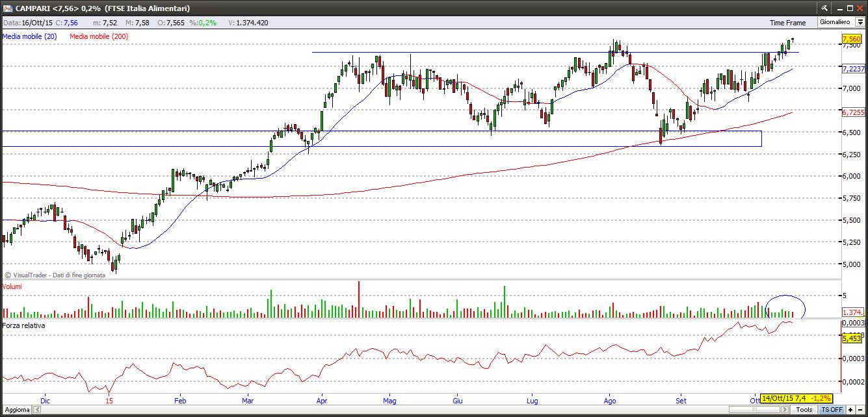Click the Feb month label on time axis
This screenshot has height=417, width=868.
click(180, 401)
